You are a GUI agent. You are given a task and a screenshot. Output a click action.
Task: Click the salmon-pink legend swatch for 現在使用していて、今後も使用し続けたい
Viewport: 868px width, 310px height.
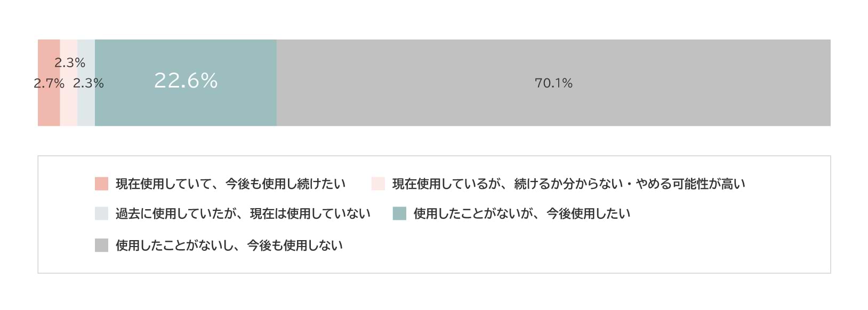101,184
